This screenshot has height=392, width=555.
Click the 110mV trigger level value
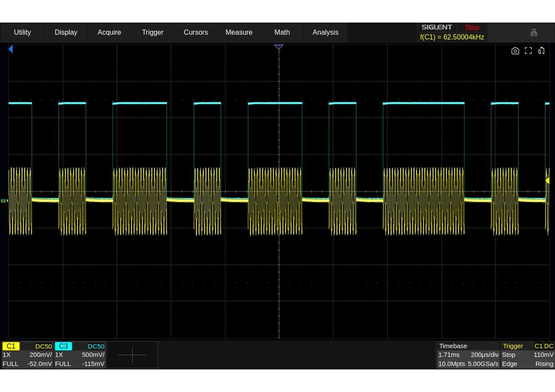544,355
